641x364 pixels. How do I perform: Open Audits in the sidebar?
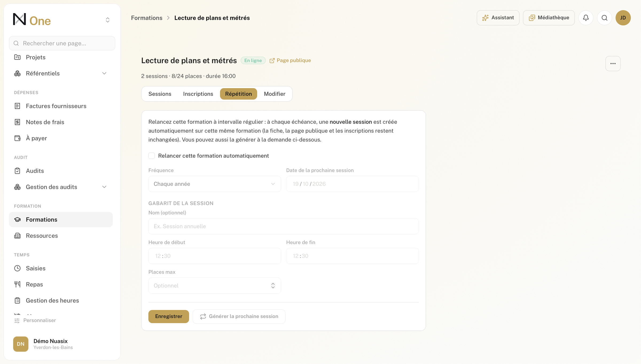61,171
